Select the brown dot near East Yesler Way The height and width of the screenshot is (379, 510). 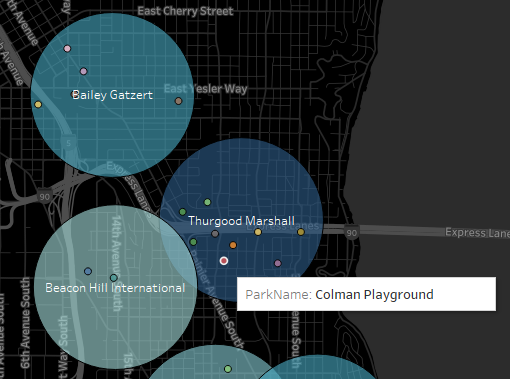(x=179, y=101)
